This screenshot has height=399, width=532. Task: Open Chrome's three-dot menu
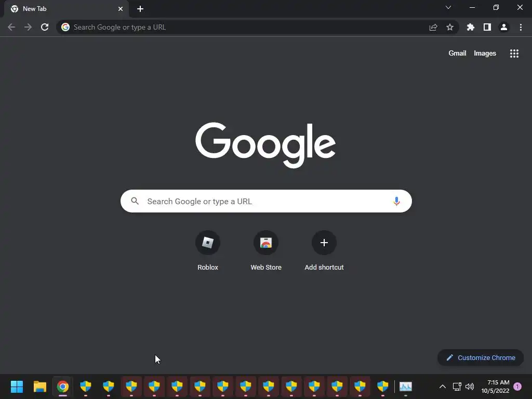coord(521,27)
